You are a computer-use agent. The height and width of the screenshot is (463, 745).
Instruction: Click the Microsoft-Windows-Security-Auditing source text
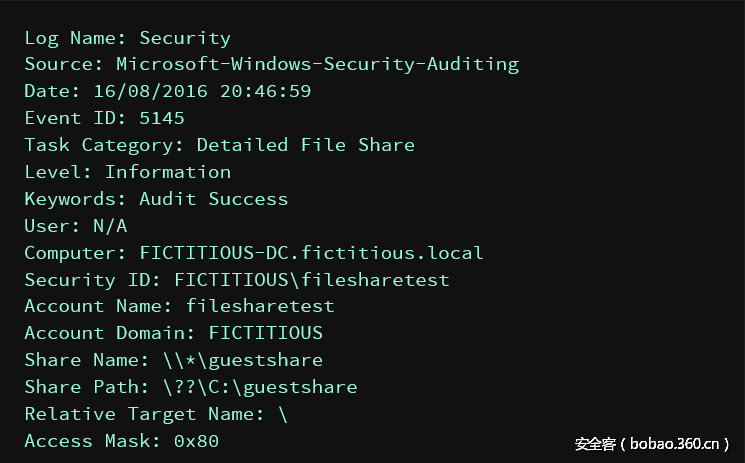(317, 65)
